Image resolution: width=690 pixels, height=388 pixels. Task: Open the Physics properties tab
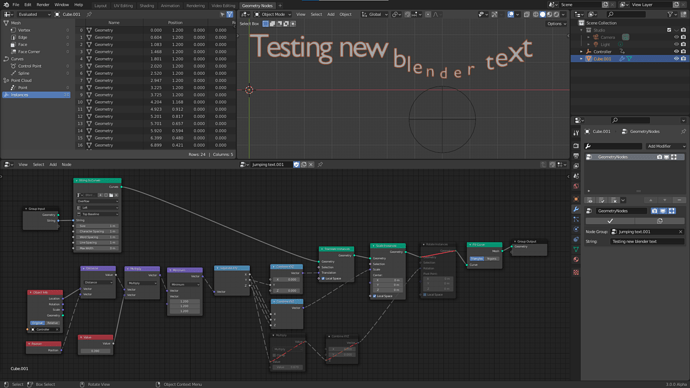pos(576,229)
